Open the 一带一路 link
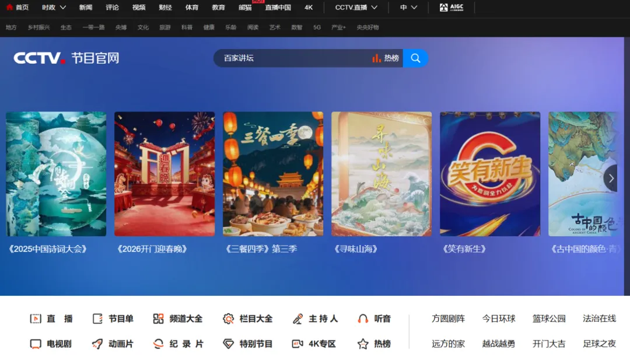 point(93,27)
